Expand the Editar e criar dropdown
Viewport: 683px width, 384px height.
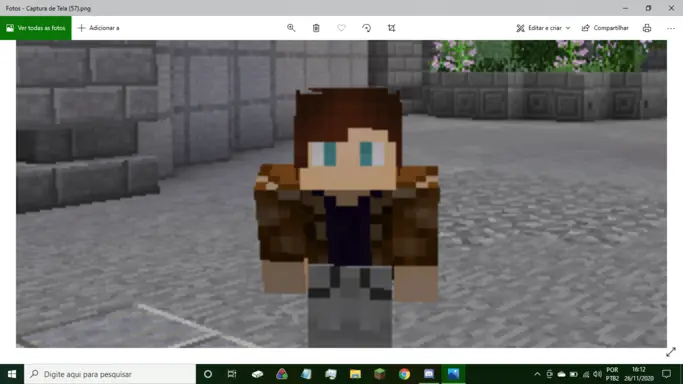[x=543, y=28]
